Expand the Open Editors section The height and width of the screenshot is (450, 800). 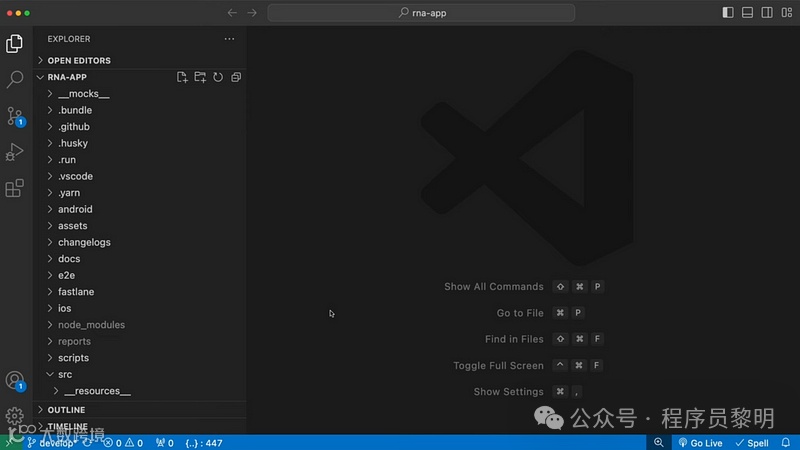[140, 60]
